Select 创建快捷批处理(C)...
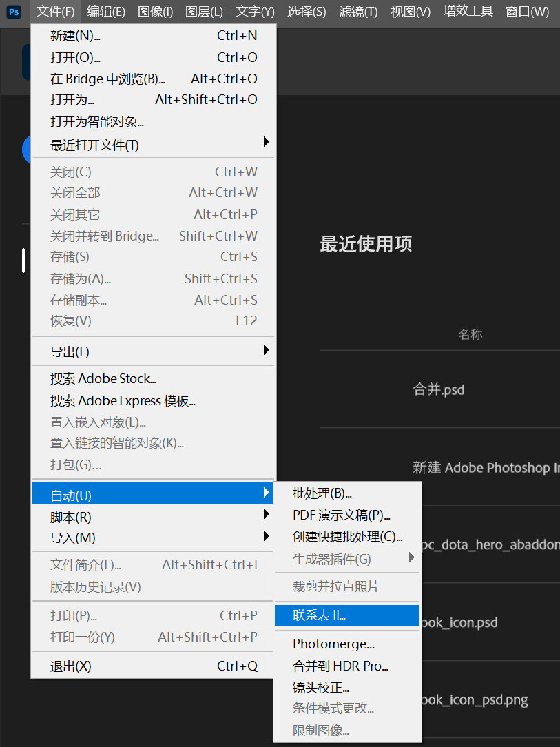The image size is (560, 747). click(x=347, y=536)
